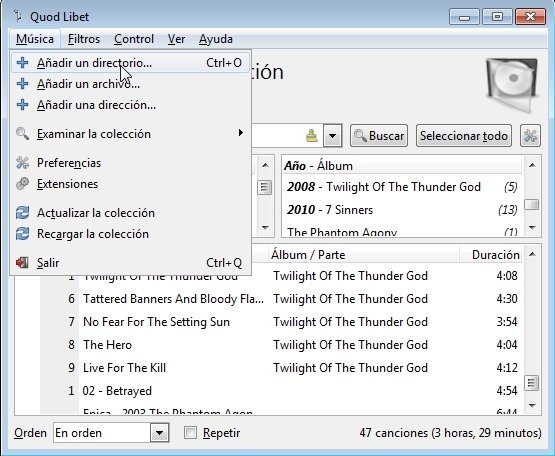The image size is (555, 456).
Task: Click the Buscar button
Action: coord(379,136)
